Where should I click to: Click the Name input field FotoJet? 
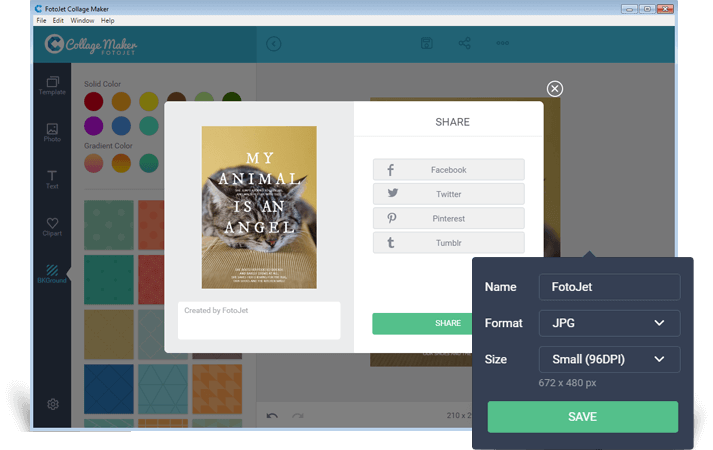pos(609,287)
